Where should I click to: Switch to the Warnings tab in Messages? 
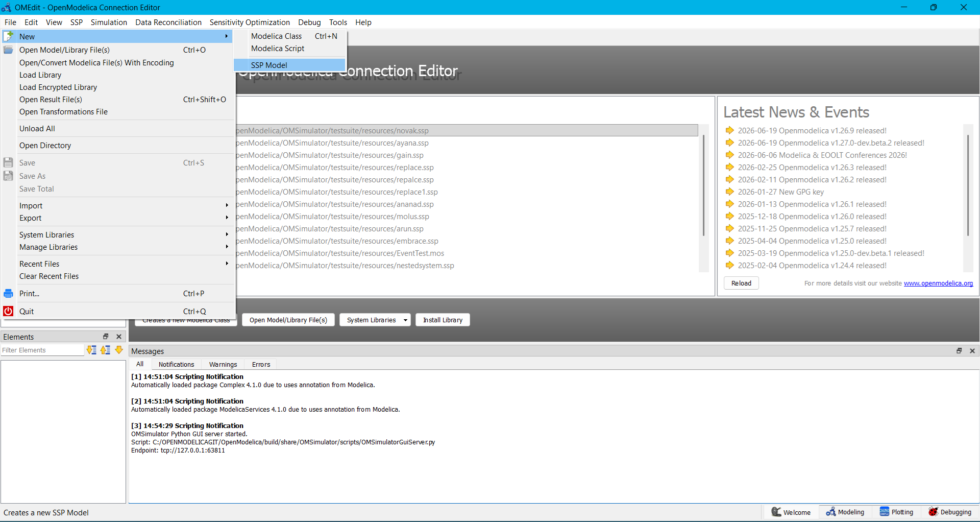(223, 364)
